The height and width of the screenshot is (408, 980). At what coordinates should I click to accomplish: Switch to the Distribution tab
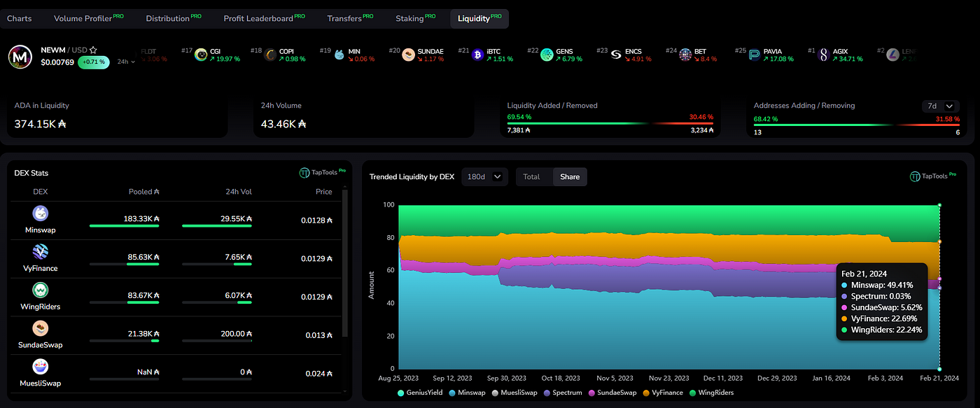point(174,18)
